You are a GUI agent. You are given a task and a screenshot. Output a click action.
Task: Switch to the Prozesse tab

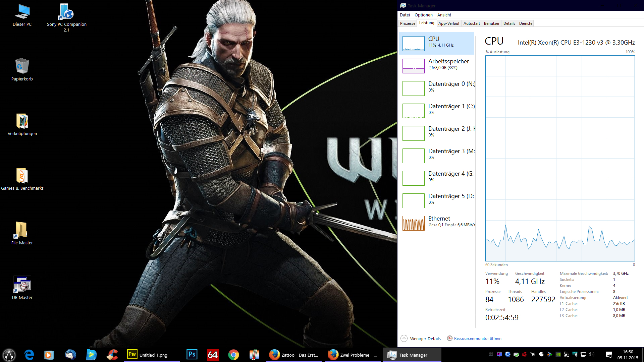[x=408, y=23]
